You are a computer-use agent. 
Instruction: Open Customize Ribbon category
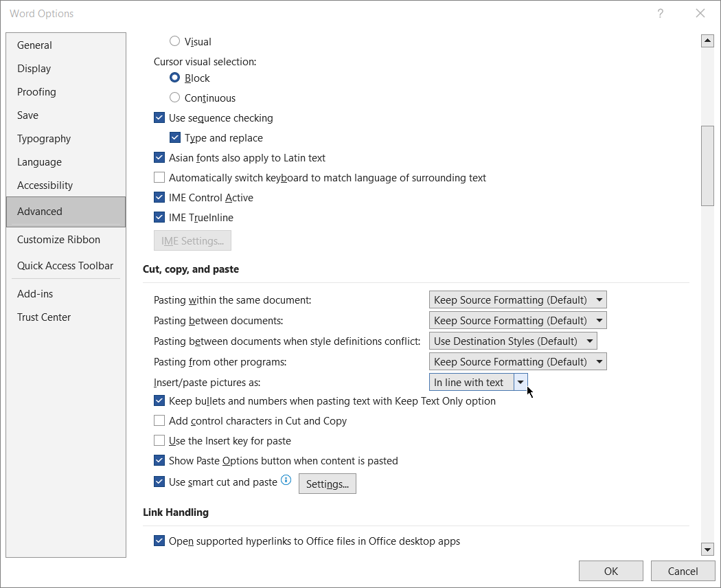pos(66,240)
